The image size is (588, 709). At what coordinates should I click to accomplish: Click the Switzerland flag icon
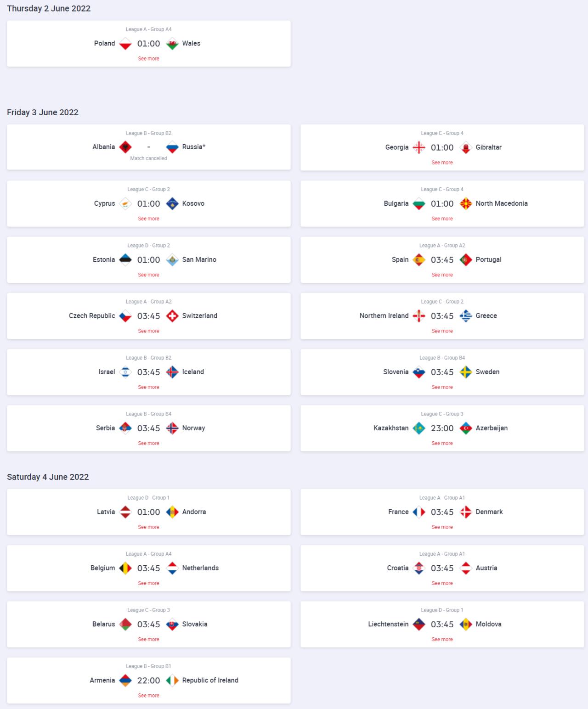tap(172, 316)
